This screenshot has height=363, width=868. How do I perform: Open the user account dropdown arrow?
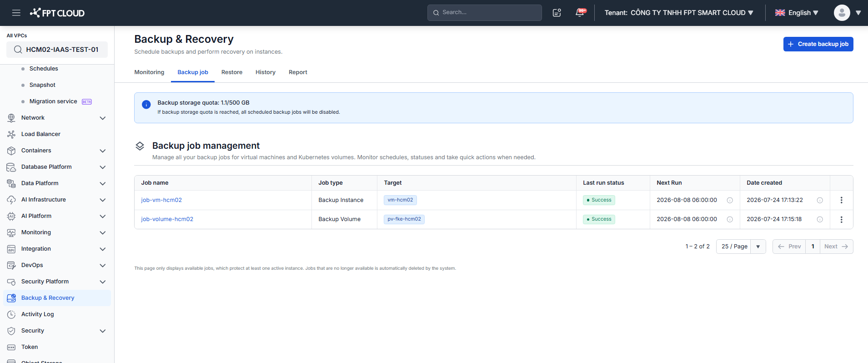pyautogui.click(x=858, y=13)
